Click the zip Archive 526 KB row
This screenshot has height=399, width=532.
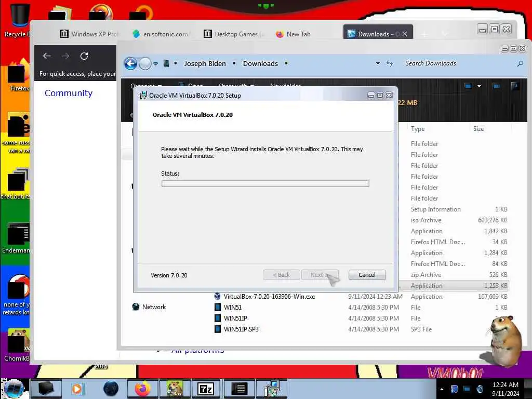click(459, 275)
